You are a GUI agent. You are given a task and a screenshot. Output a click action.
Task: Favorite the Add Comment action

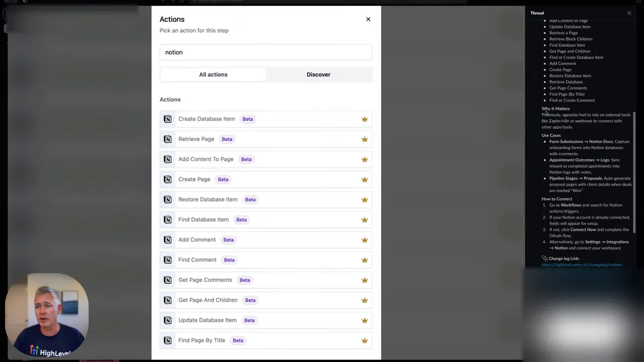pos(364,239)
